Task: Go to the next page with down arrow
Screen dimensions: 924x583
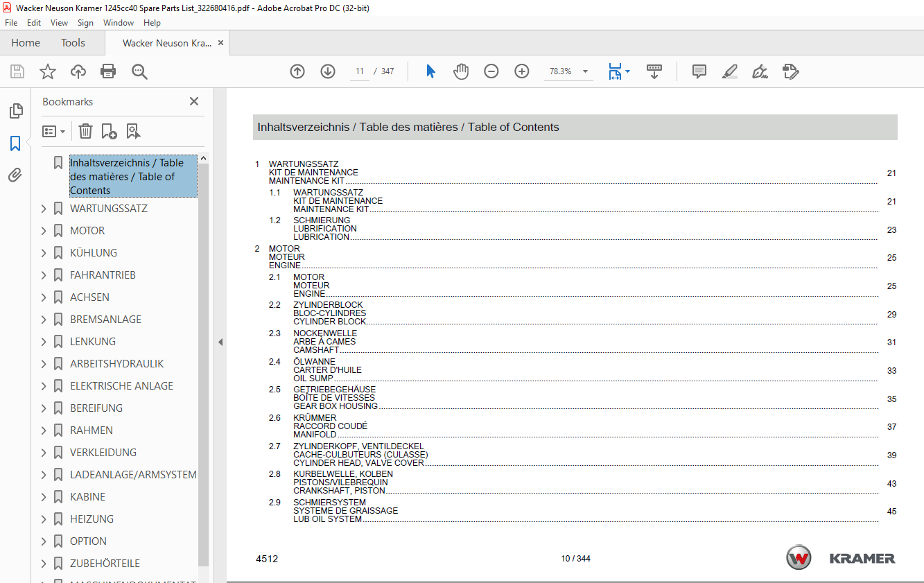Action: [x=328, y=71]
